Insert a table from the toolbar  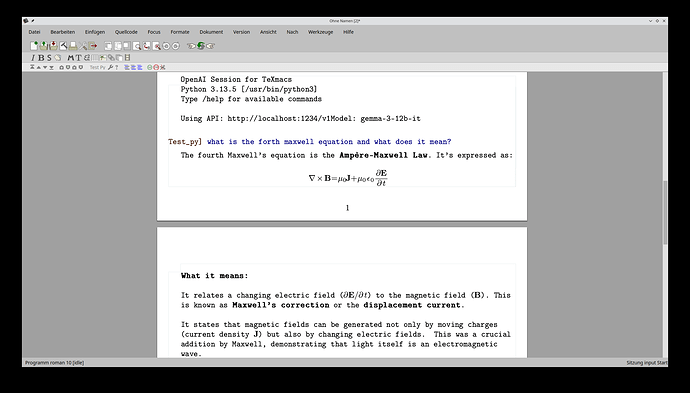click(95, 58)
